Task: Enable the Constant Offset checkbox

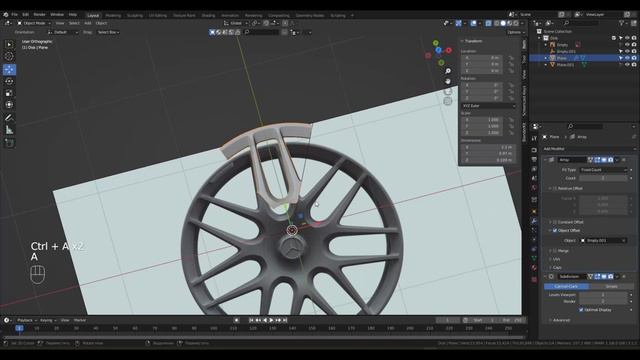Action: 555,222
